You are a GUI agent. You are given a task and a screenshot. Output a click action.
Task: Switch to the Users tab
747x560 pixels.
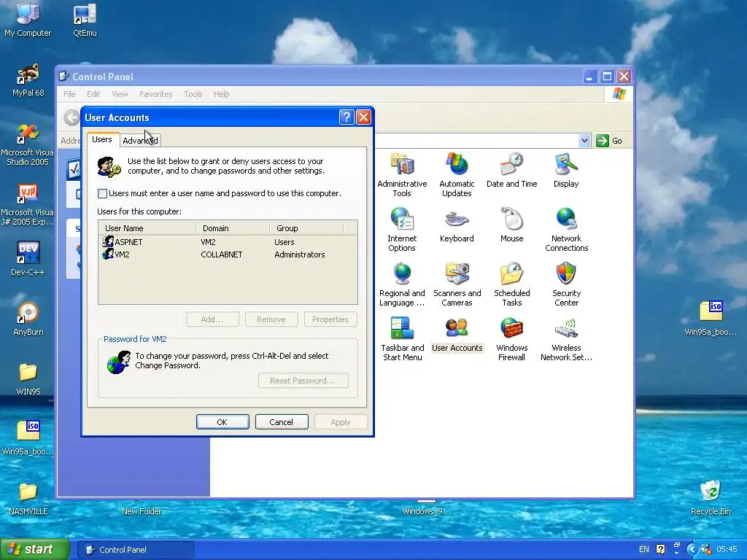[102, 139]
